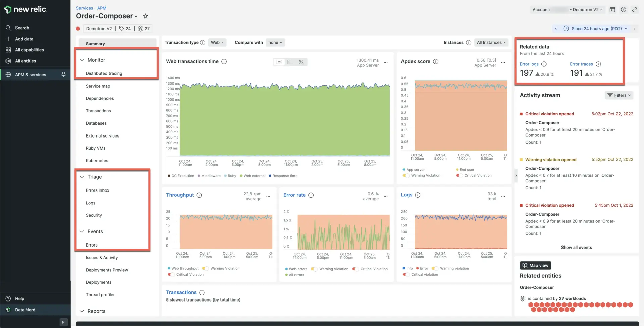The width and height of the screenshot is (644, 328).
Task: Collapse the left navigation sidebar
Action: coord(63,322)
